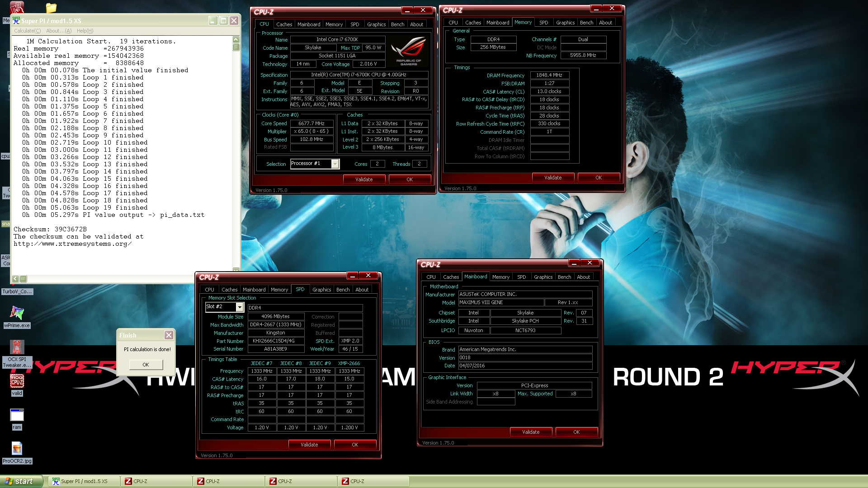Open Bench tab in CPU tab CPU-Z window
Viewport: 868px width, 488px height.
click(397, 24)
